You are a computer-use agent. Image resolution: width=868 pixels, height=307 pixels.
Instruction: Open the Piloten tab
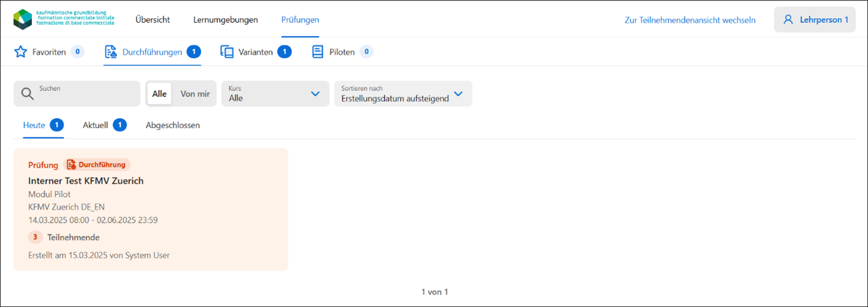(x=342, y=52)
